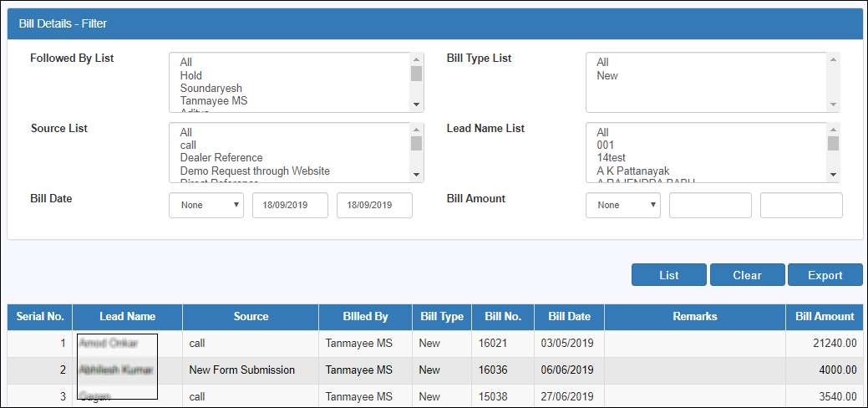Screen dimensions: 868x408
Task: Select 'All' in Lead Name List
Action: (x=603, y=132)
